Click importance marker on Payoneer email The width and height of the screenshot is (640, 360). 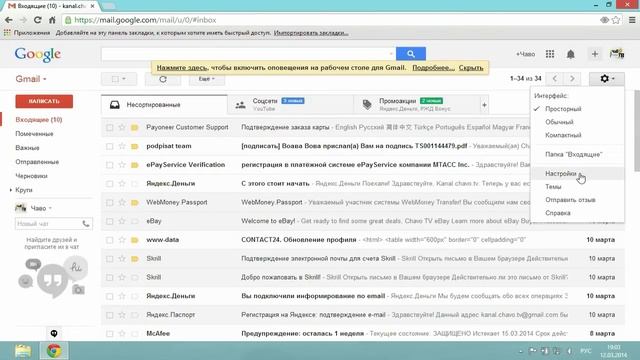tap(135, 127)
